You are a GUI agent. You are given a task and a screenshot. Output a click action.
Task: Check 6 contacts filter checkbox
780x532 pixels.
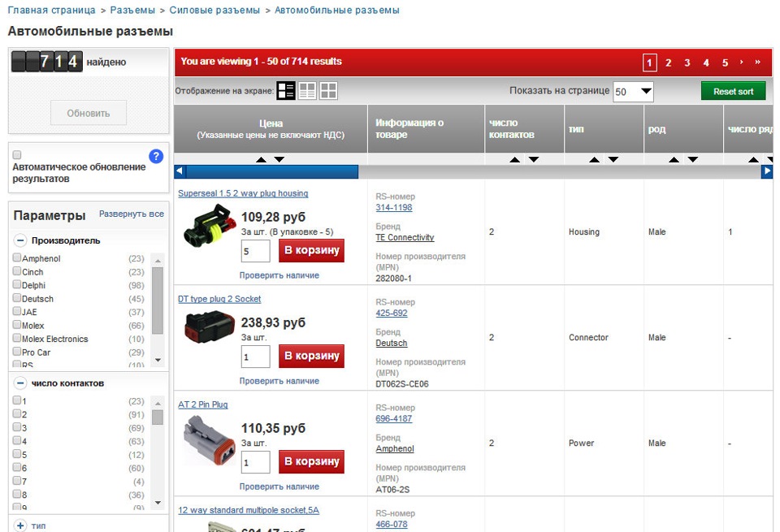[x=17, y=467]
